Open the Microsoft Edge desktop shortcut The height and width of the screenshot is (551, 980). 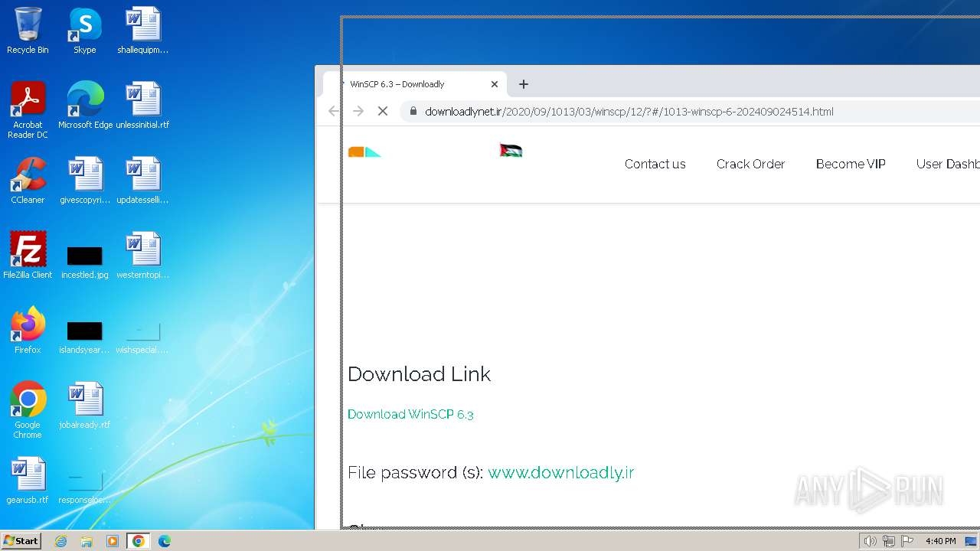pyautogui.click(x=85, y=106)
